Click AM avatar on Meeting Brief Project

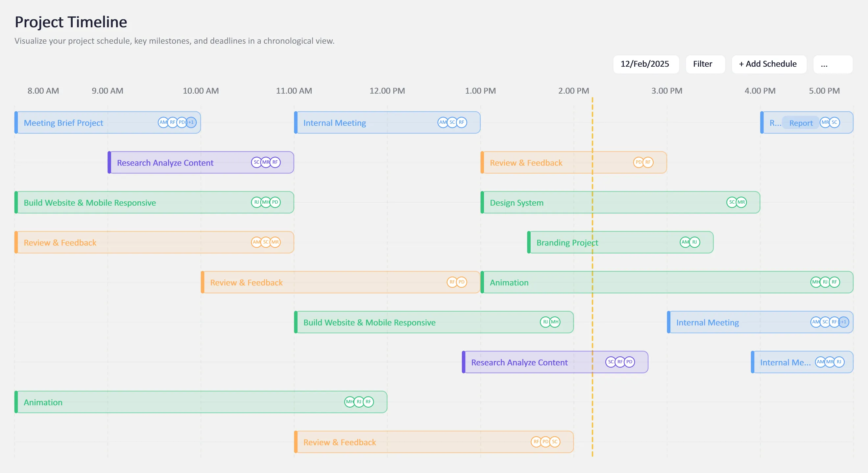pyautogui.click(x=163, y=122)
